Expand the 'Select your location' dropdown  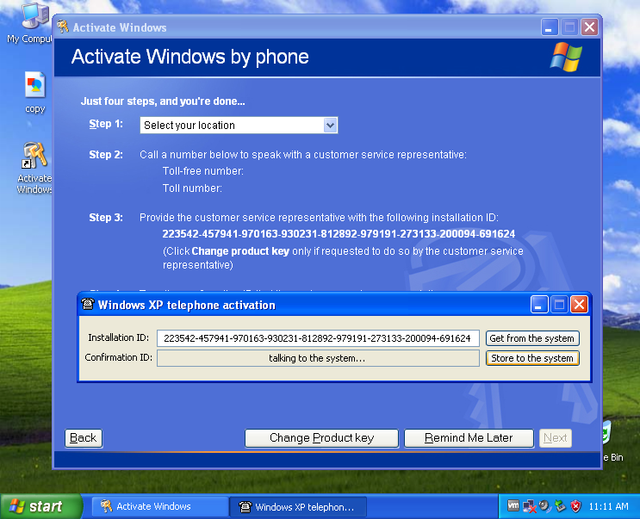330,125
